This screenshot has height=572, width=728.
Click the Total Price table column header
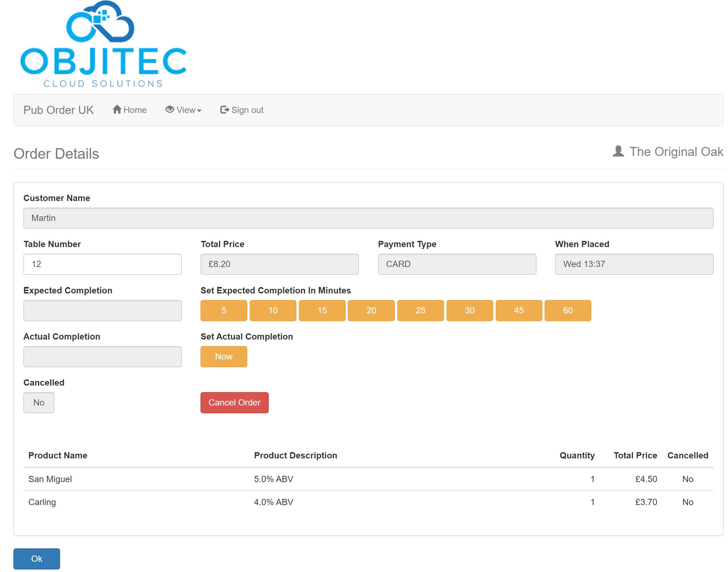tap(636, 456)
